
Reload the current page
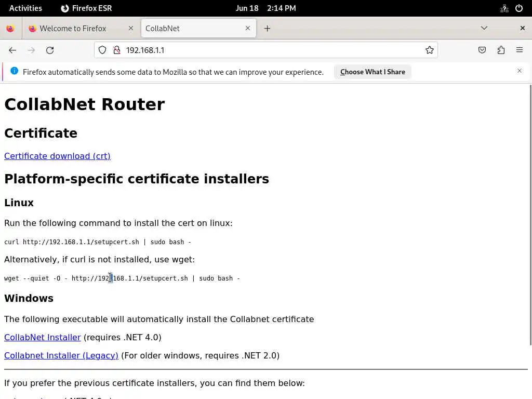coord(50,50)
